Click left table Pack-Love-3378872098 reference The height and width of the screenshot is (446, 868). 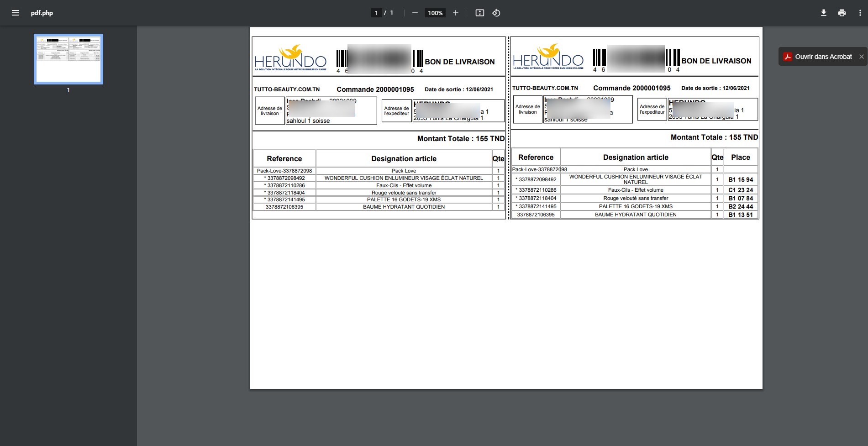pos(284,171)
